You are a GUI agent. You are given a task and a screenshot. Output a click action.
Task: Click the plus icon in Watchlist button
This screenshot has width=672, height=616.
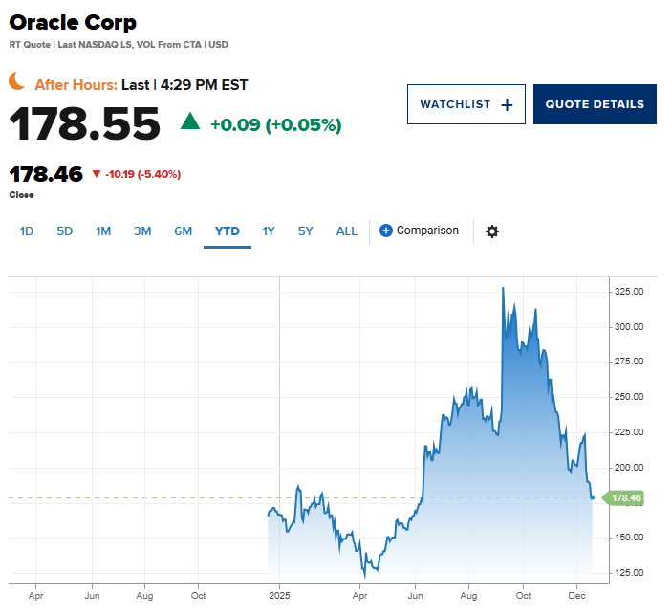tap(507, 104)
